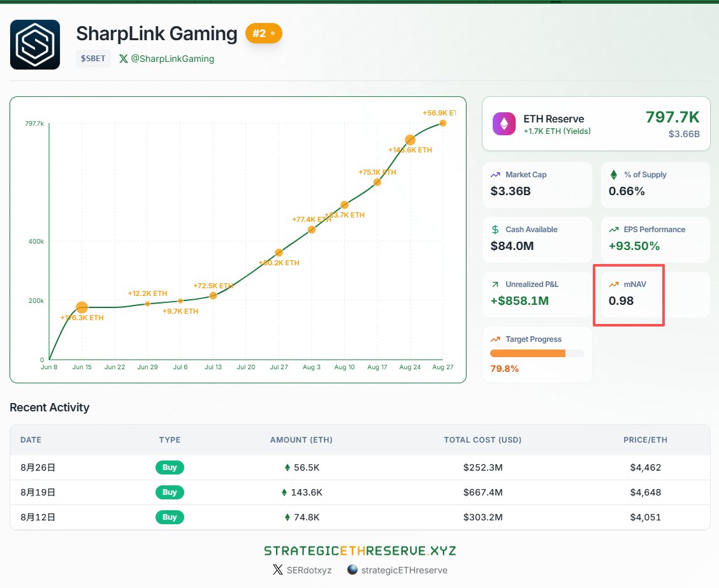Click the Market Cap trend icon
This screenshot has width=719, height=588.
(x=495, y=175)
